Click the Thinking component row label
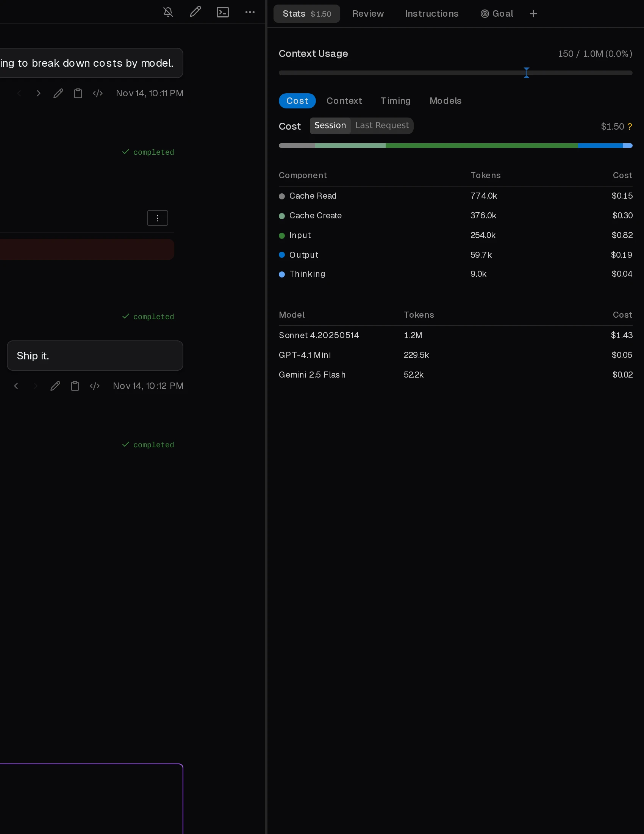This screenshot has height=834, width=644. tap(307, 274)
